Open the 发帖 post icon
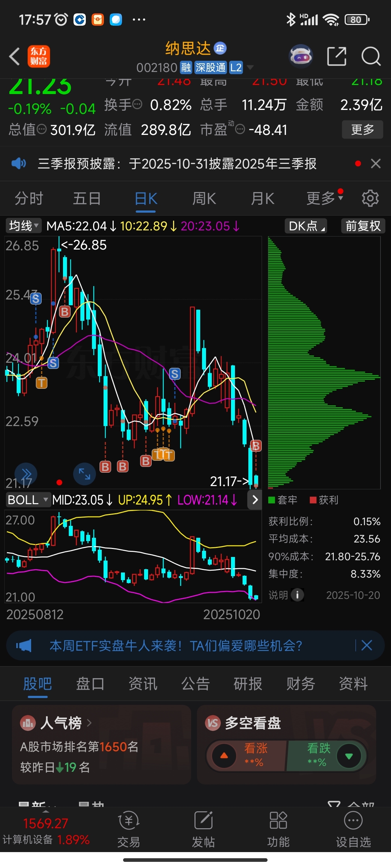391x868 pixels. click(x=203, y=829)
